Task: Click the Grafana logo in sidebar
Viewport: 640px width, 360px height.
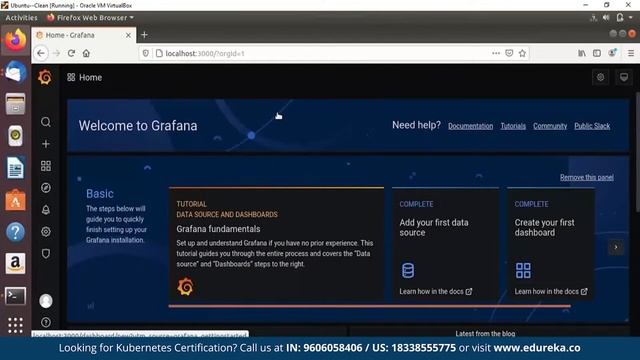Action: (45, 77)
